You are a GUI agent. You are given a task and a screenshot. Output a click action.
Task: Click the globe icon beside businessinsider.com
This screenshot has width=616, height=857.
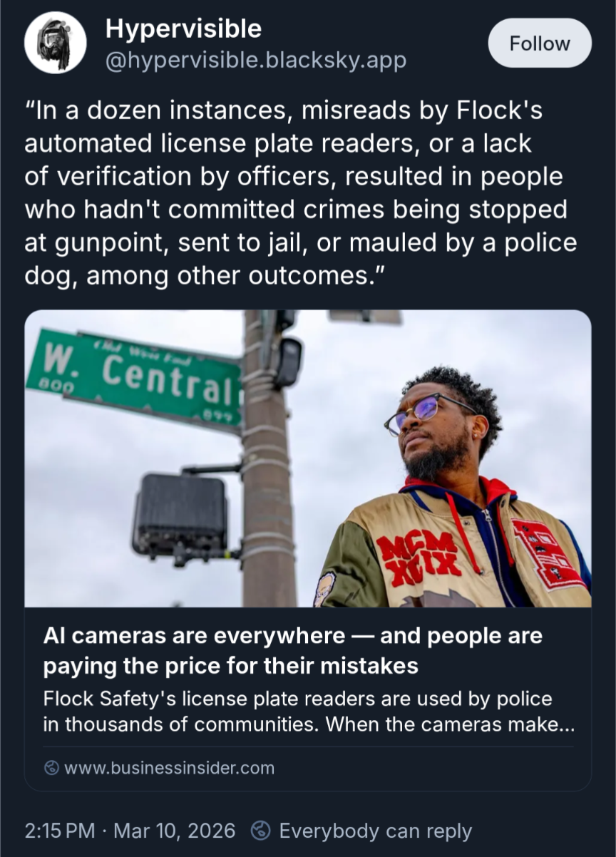pyautogui.click(x=51, y=768)
